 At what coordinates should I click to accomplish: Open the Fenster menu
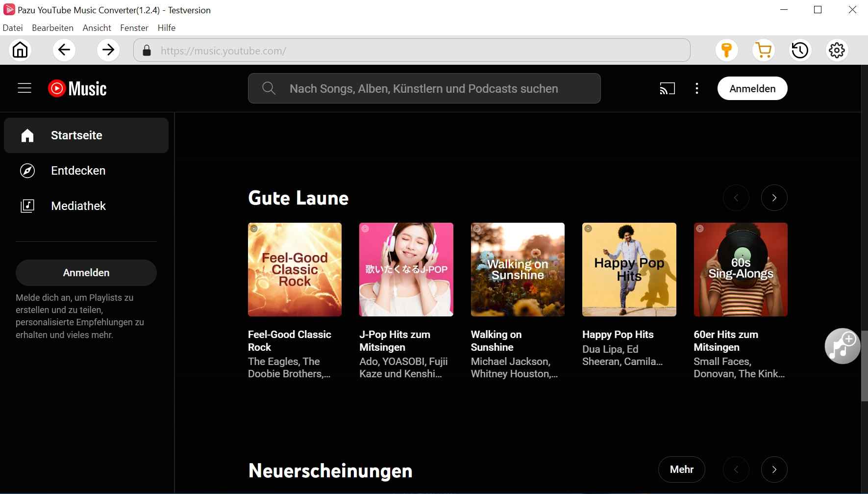[x=134, y=28]
